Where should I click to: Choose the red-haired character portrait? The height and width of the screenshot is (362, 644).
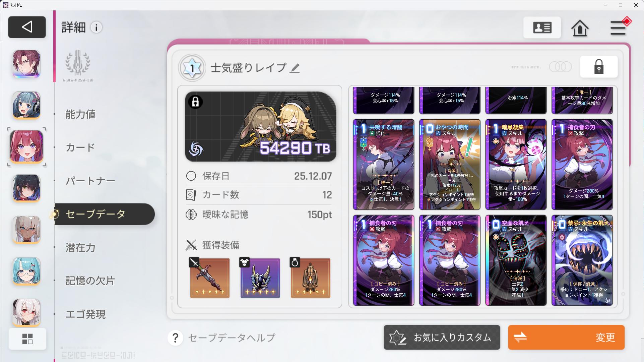click(27, 147)
